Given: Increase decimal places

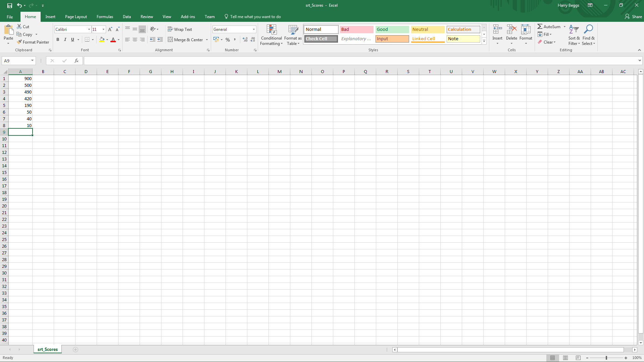Looking at the screenshot, I should point(245,40).
